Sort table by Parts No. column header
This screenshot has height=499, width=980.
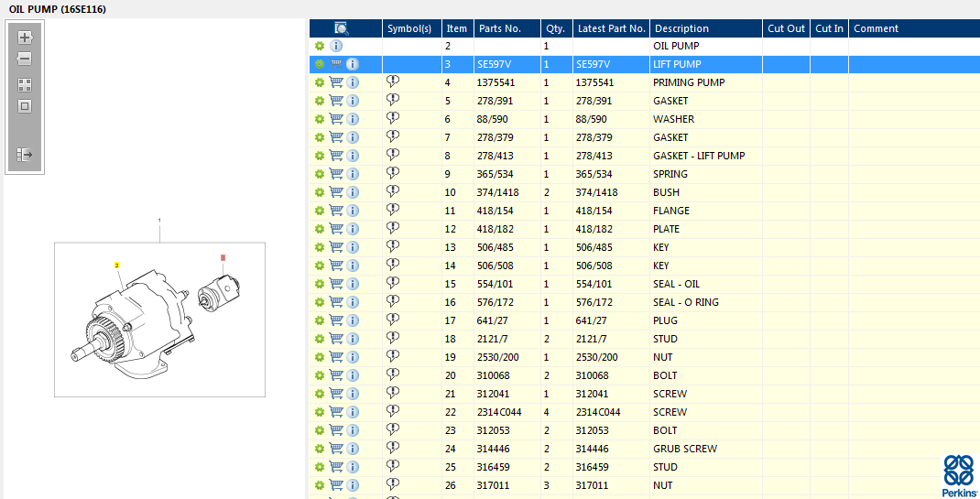point(499,28)
